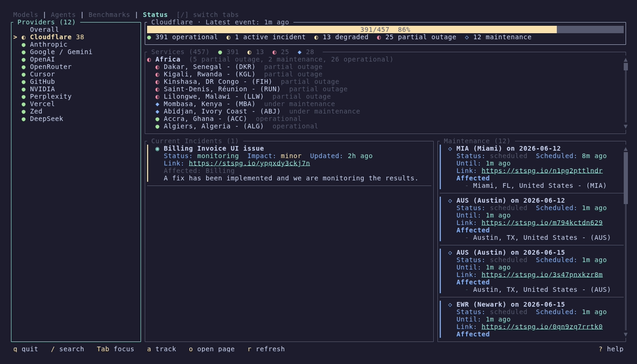637x364 pixels.
Task: Click the monitoring icon beside Billing Invoice issue
Action: (x=157, y=148)
